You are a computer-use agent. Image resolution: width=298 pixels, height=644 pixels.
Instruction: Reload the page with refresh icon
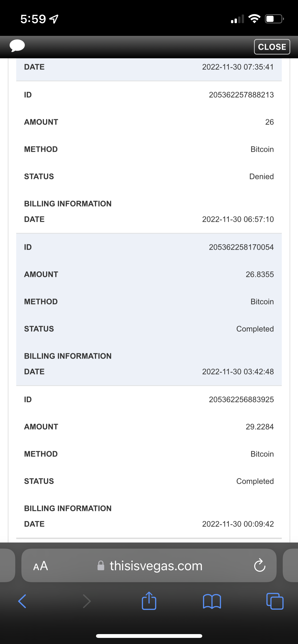tap(260, 565)
